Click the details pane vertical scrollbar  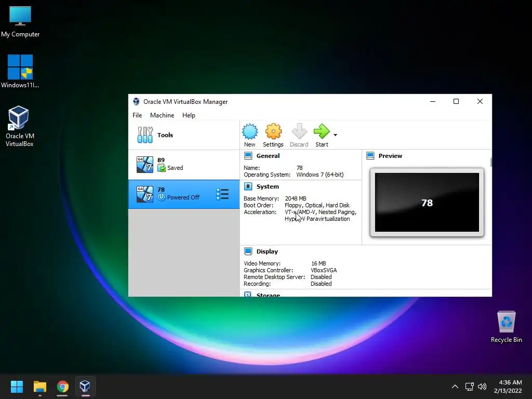point(491,162)
